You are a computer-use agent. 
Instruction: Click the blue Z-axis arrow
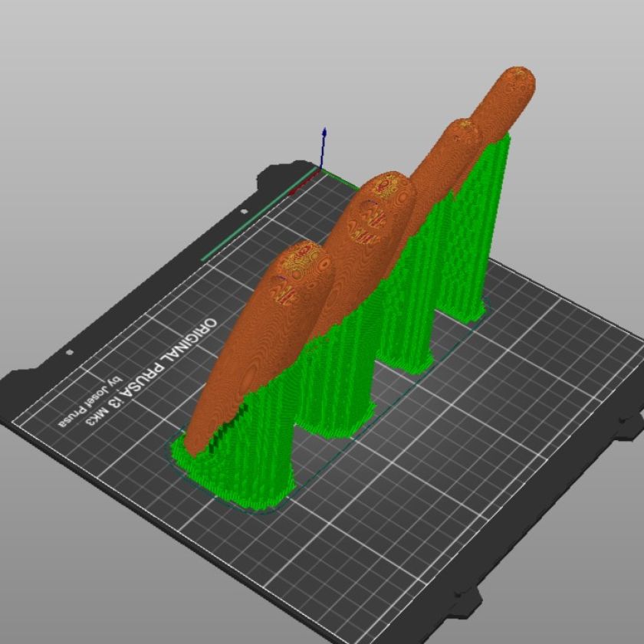click(324, 146)
